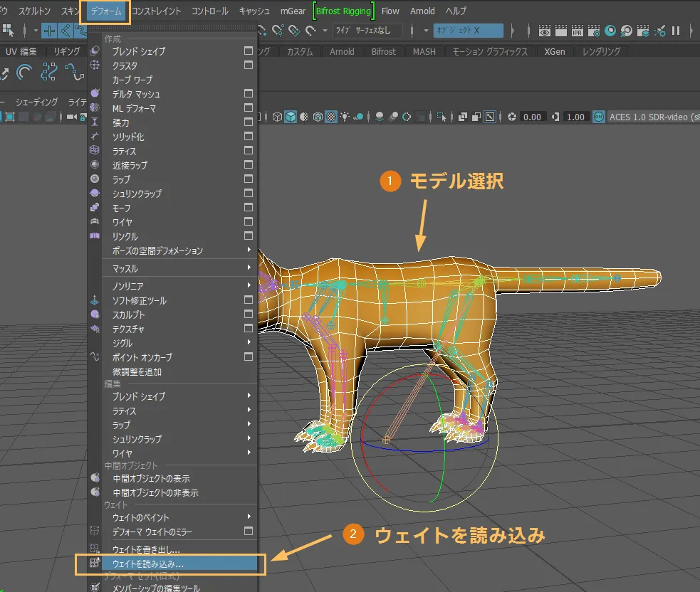Viewport: 700px width, 592px height.
Task: Open option box for デルタ マッシュ
Action: coord(249,94)
